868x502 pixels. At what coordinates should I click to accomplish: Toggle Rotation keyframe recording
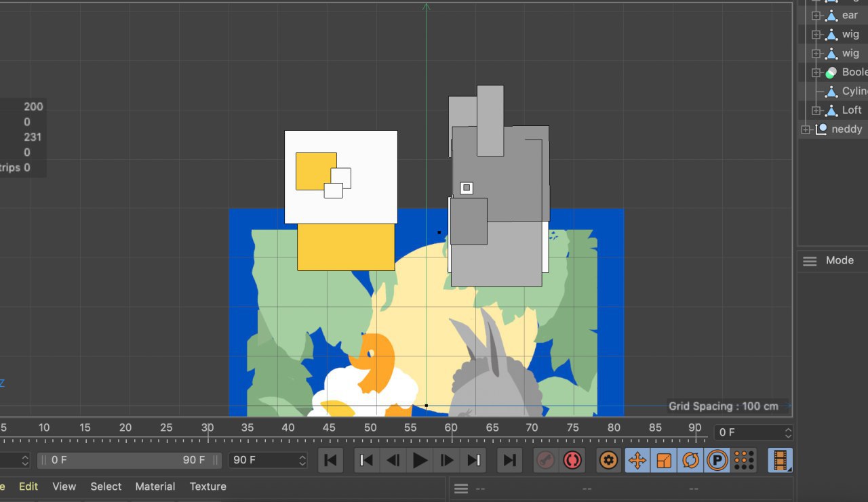690,461
